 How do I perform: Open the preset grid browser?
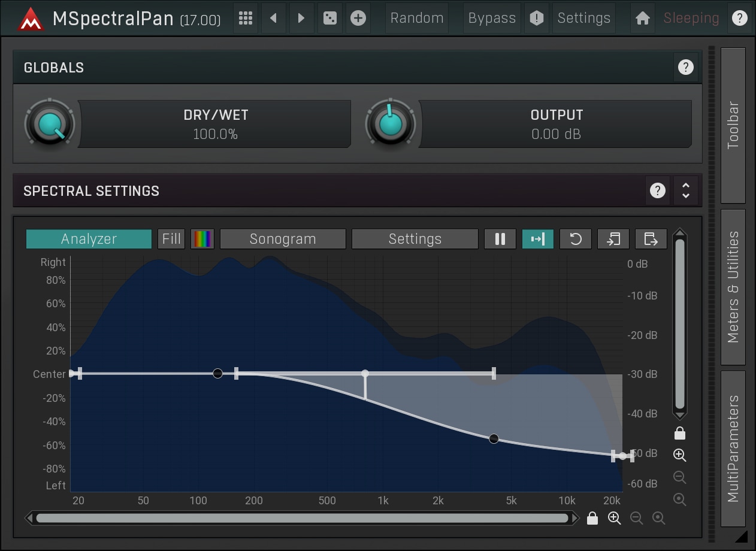pyautogui.click(x=245, y=18)
